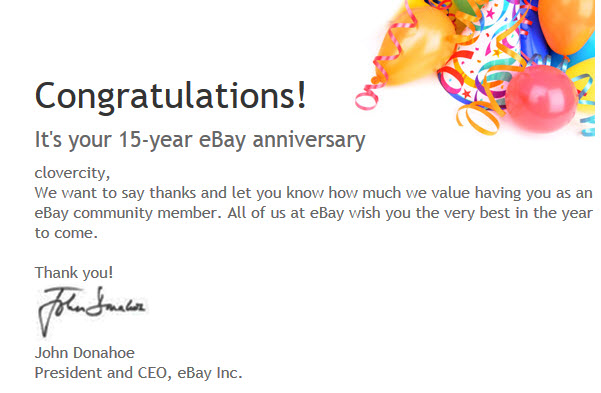Click the large orange balloon on left
Image resolution: width=601 pixels, height=393 pixels.
[x=418, y=46]
